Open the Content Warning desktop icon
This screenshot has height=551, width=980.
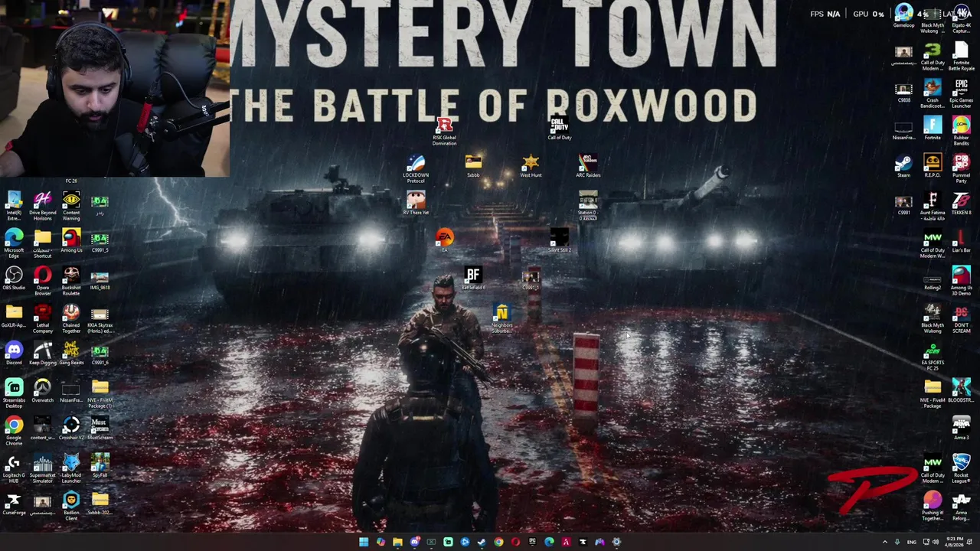71,206
